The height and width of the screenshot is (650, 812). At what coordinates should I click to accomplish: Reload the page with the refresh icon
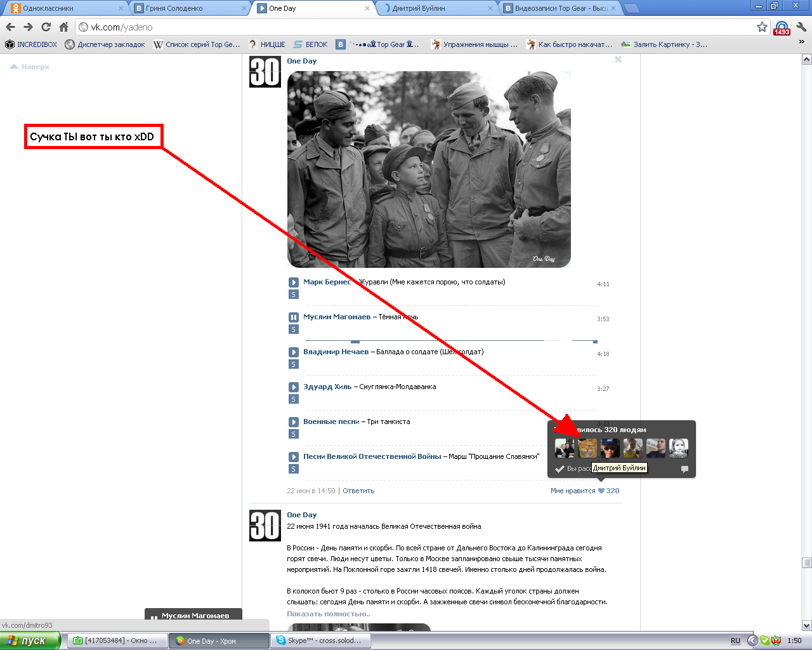pyautogui.click(x=46, y=27)
